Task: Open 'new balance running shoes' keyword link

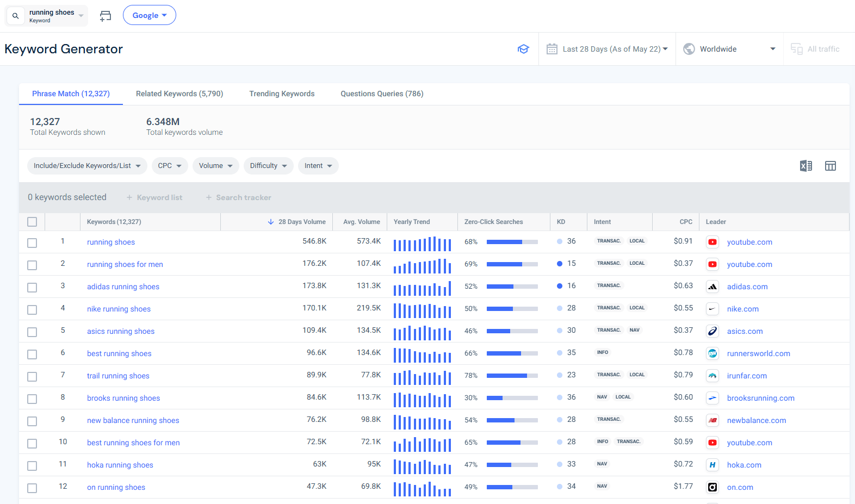Action: tap(133, 420)
